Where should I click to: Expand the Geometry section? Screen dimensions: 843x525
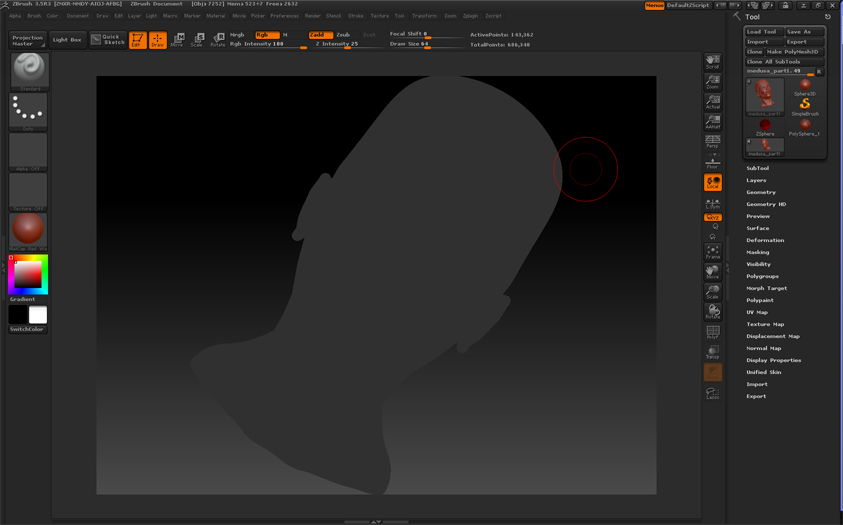coord(760,192)
